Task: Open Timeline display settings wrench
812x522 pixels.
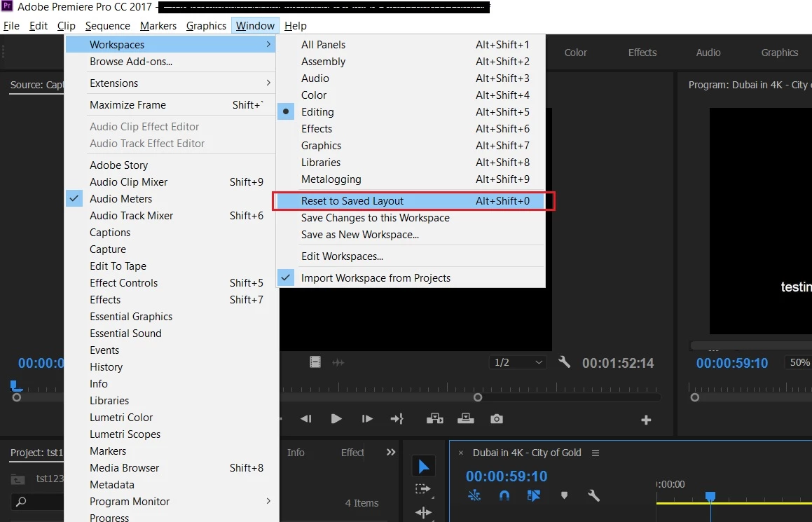Action: coord(593,495)
